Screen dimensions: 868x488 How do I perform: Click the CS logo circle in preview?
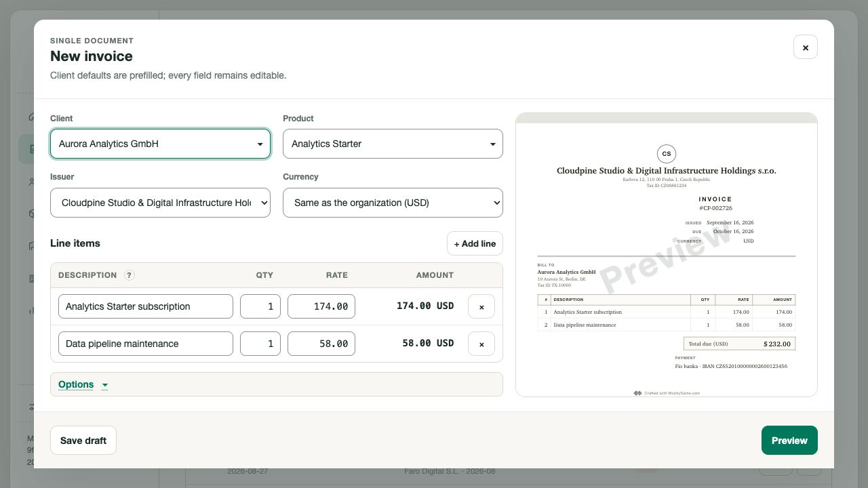(667, 154)
